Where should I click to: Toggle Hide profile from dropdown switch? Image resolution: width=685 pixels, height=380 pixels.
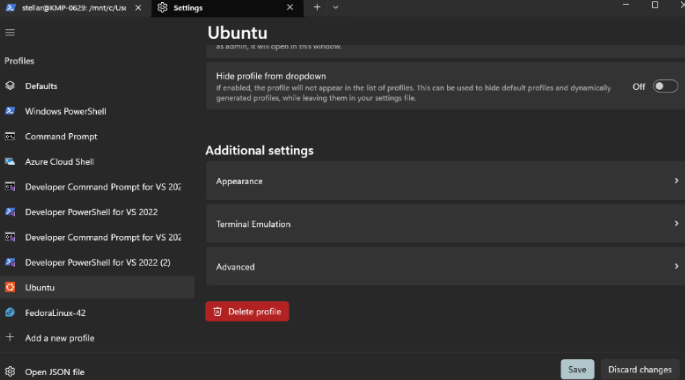click(x=665, y=86)
